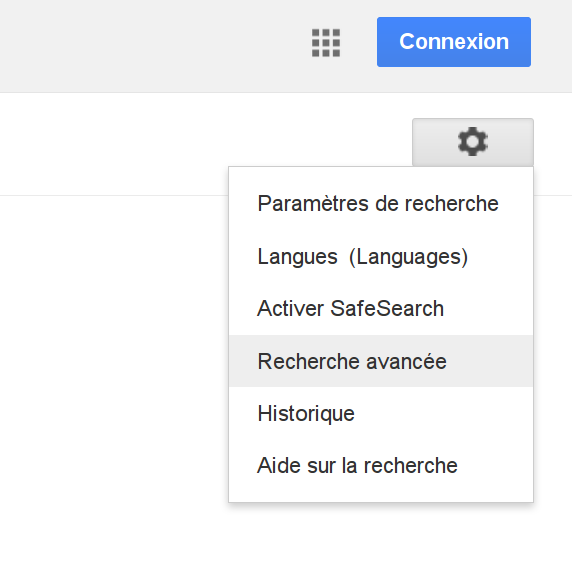Screen dimensions: 572x582
Task: Collapse the settings dropdown via gear button
Action: [473, 142]
